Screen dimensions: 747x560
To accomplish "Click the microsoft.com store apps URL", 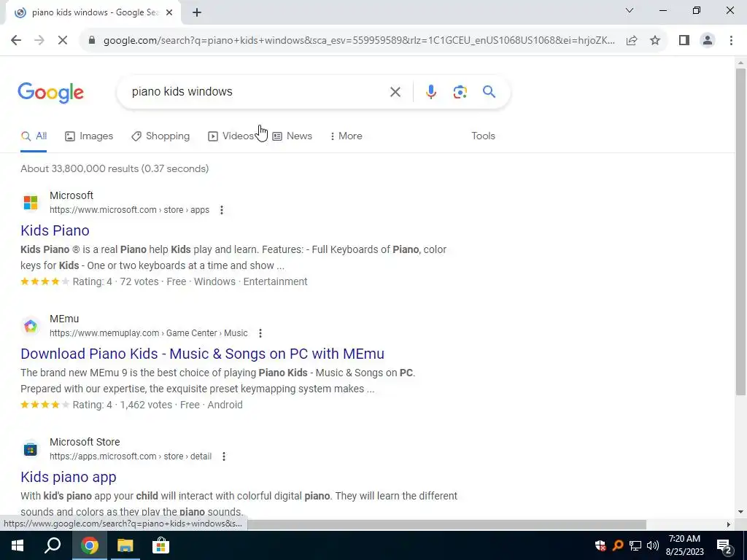I will pyautogui.click(x=130, y=210).
